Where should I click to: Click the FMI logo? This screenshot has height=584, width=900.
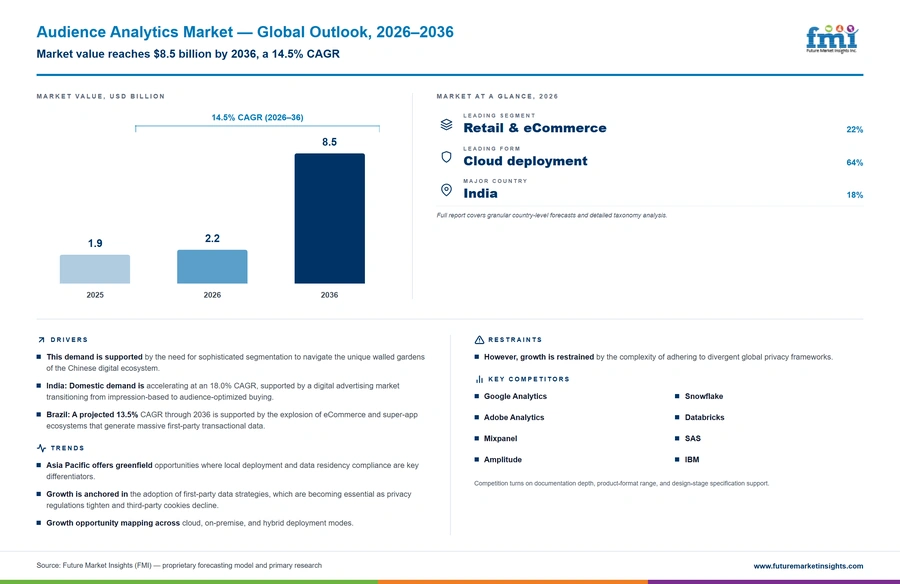coord(832,39)
